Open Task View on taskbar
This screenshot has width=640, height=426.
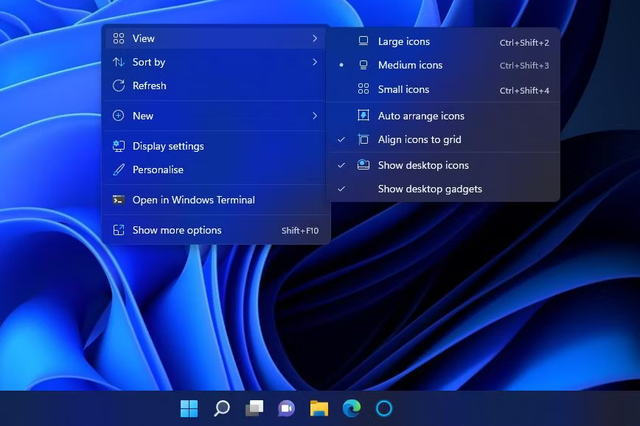tap(254, 408)
